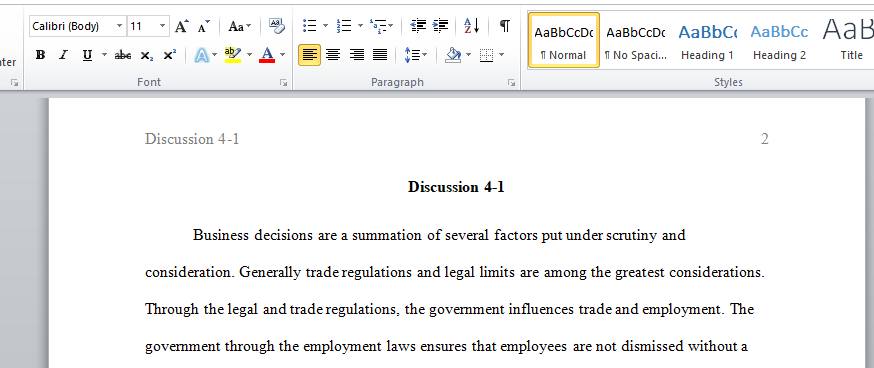The width and height of the screenshot is (874, 368).
Task: Select Align Text Left
Action: 309,55
